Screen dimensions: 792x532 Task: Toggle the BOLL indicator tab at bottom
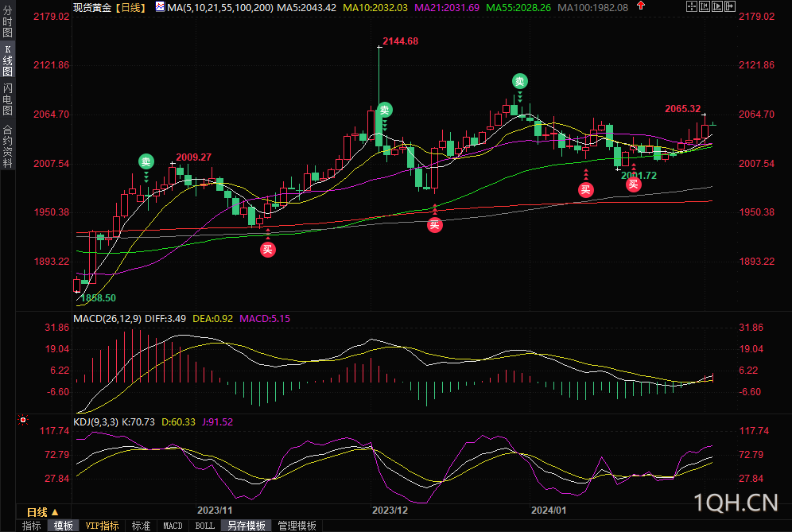coord(204,526)
